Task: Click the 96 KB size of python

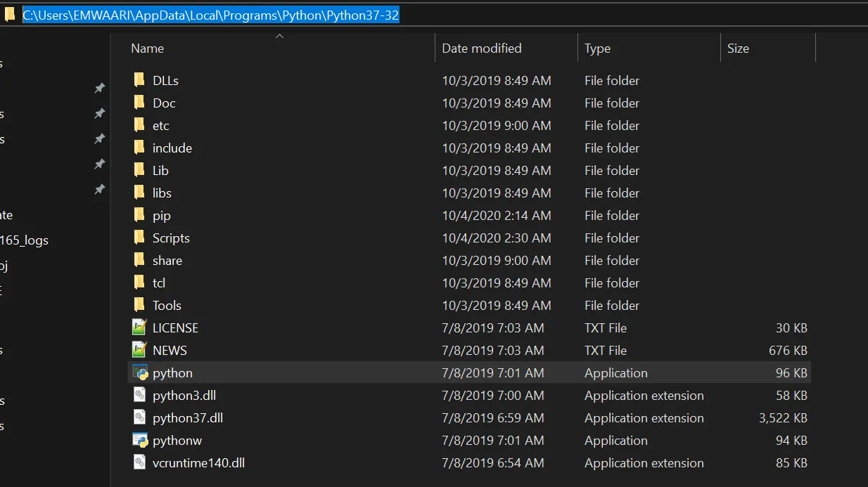Action: click(791, 373)
